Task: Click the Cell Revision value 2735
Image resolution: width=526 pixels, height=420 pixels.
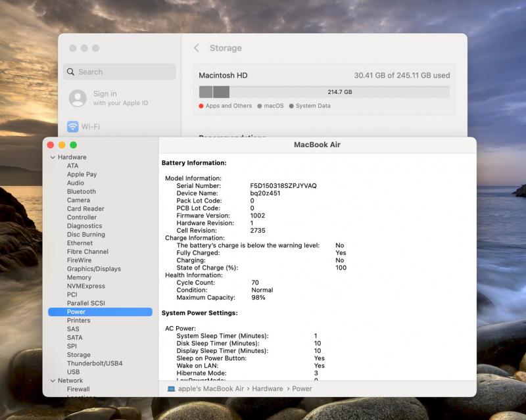Action: [258, 231]
